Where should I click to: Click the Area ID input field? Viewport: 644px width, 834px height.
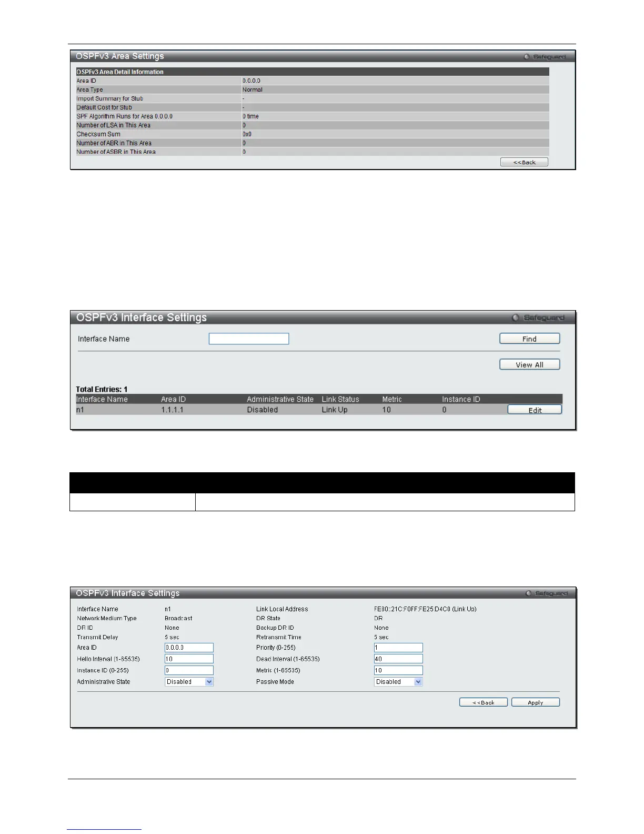189,648
